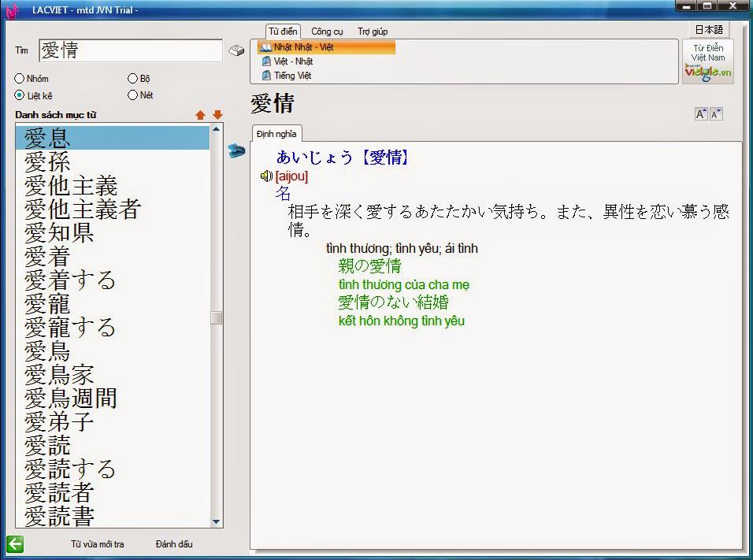Select the Nét radio button

132,95
